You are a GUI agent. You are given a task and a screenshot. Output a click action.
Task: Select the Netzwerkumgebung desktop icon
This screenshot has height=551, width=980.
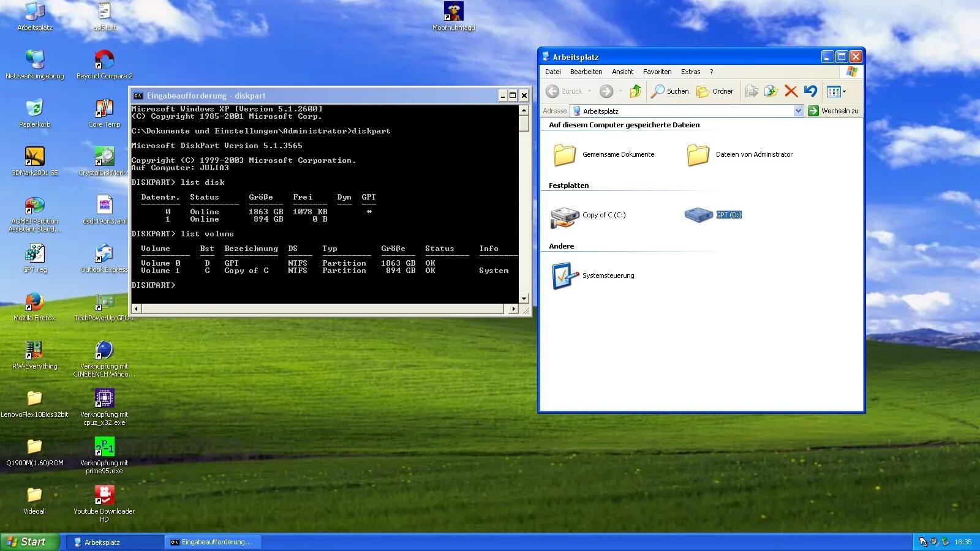click(x=35, y=65)
